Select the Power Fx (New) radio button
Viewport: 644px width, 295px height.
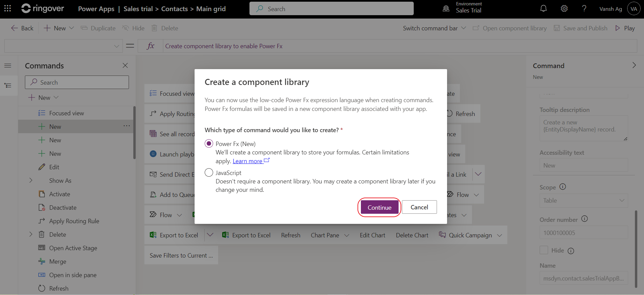[x=209, y=144]
